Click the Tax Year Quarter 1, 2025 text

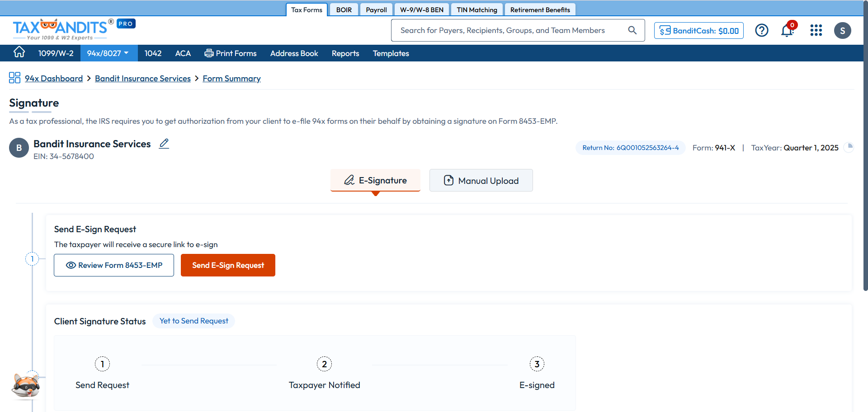click(x=795, y=148)
